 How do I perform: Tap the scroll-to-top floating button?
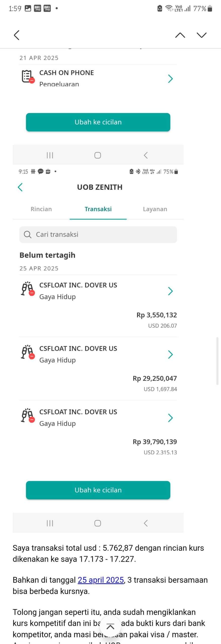(x=111, y=626)
